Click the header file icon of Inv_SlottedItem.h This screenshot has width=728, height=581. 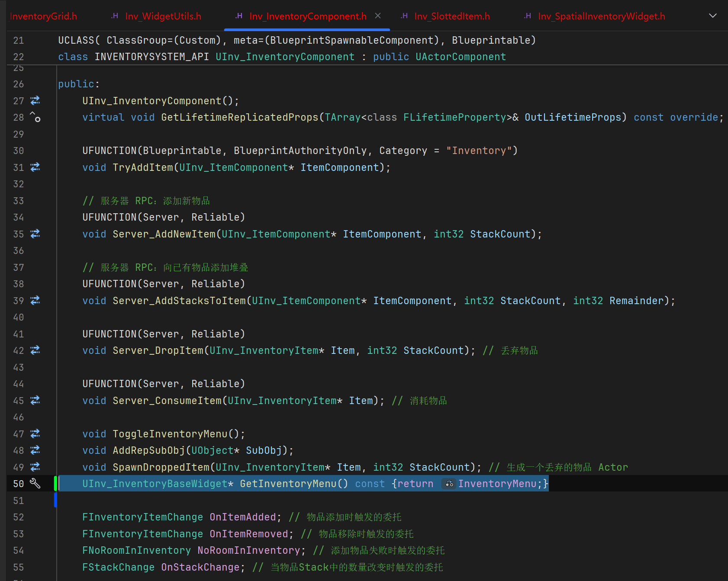pyautogui.click(x=404, y=16)
